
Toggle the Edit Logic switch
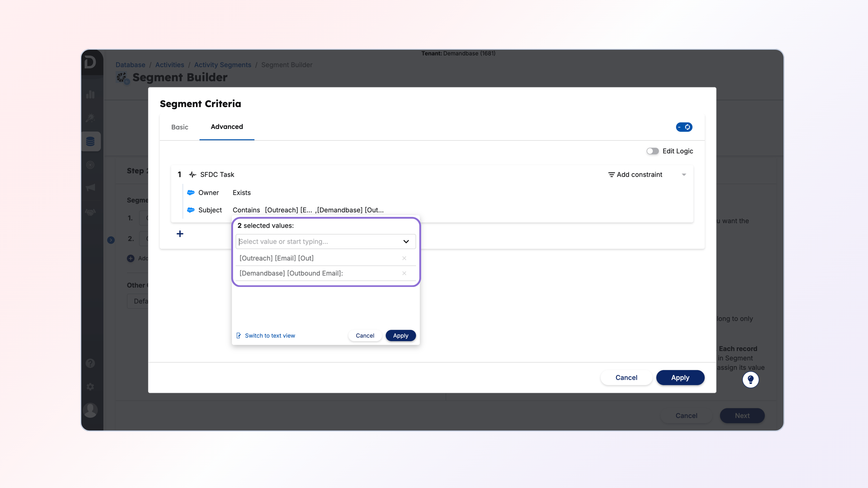(x=652, y=151)
